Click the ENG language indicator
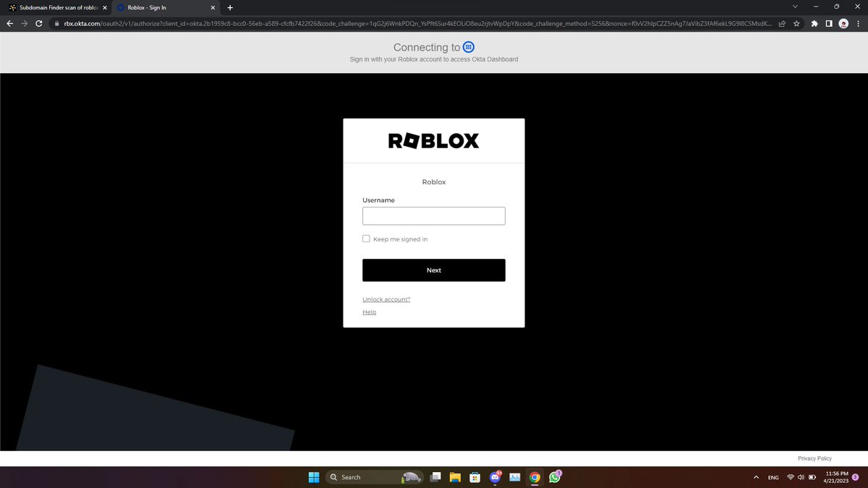The image size is (868, 488). 773,477
